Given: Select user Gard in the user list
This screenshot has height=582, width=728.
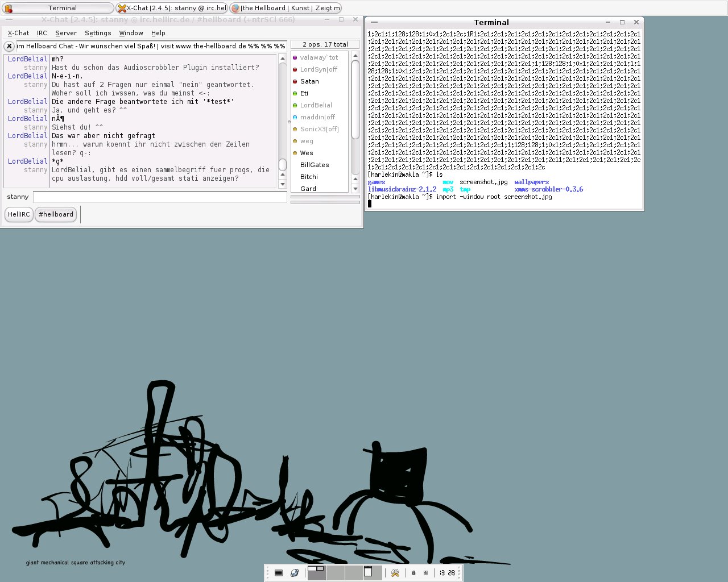Looking at the screenshot, I should pyautogui.click(x=308, y=189).
